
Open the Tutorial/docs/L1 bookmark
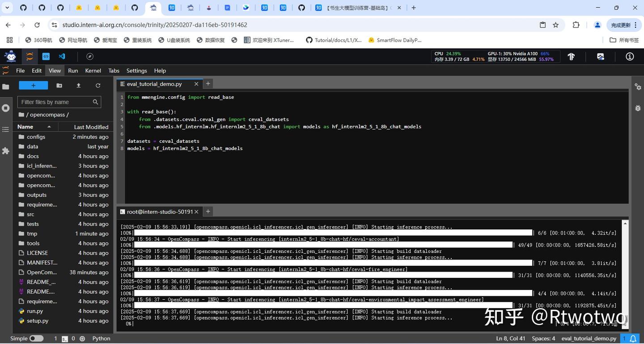pos(334,40)
